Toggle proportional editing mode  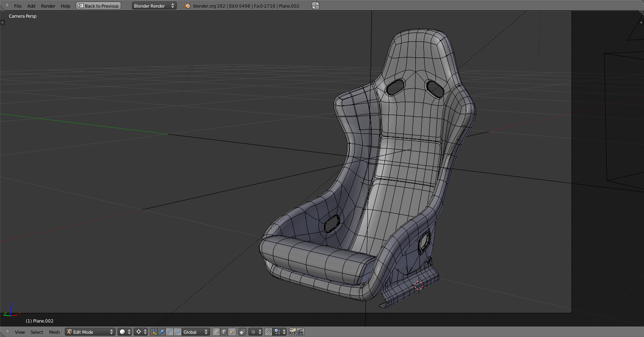click(256, 332)
